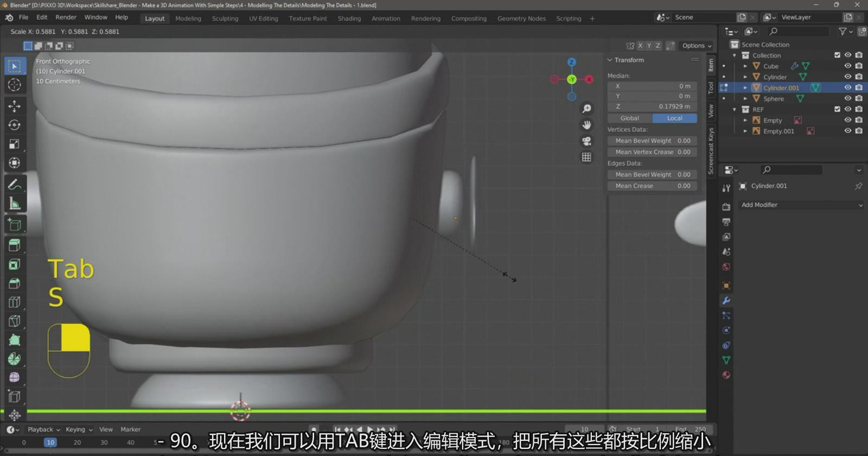Expand the Cube tree item
The width and height of the screenshot is (868, 456).
(745, 66)
